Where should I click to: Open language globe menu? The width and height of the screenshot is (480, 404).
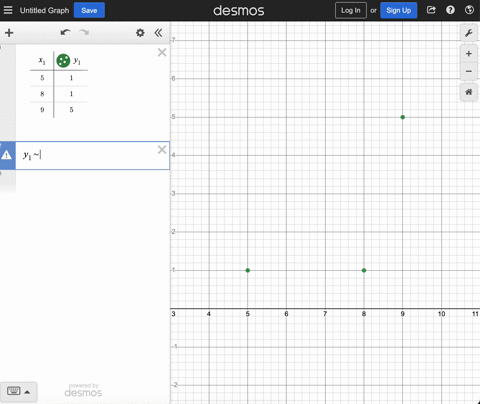(469, 10)
